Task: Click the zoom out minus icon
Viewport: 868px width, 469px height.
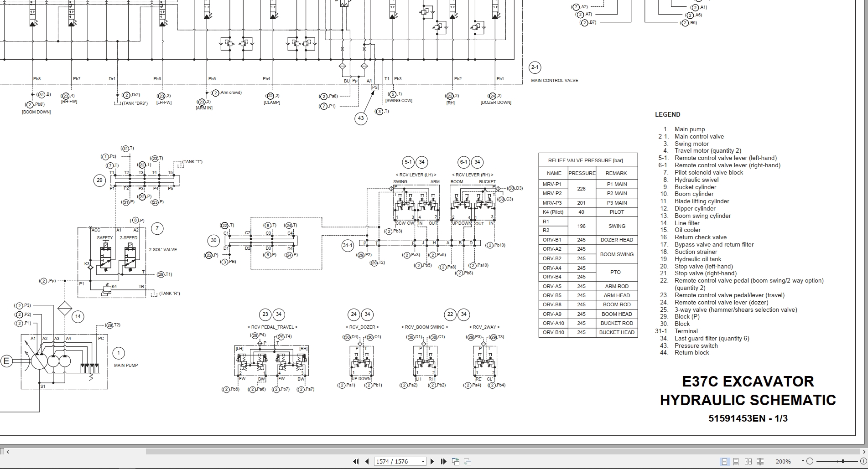Action: (x=810, y=461)
